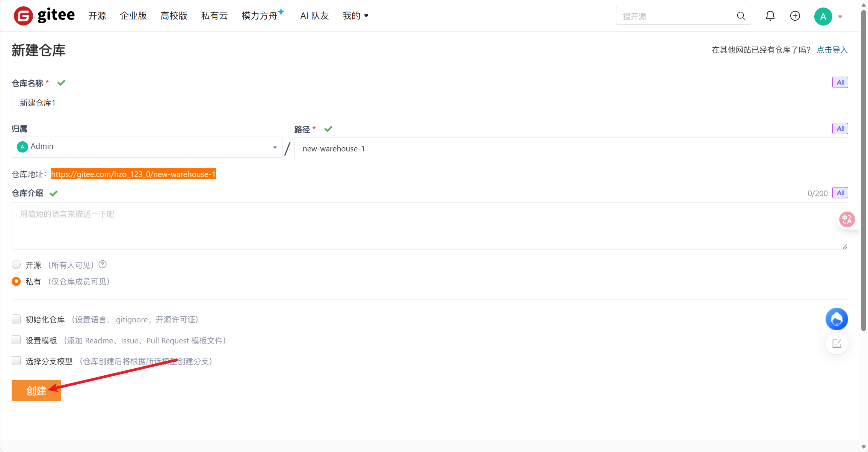Screen dimensions: 868x452
Task: Click the search magnifier icon
Action: [740, 16]
